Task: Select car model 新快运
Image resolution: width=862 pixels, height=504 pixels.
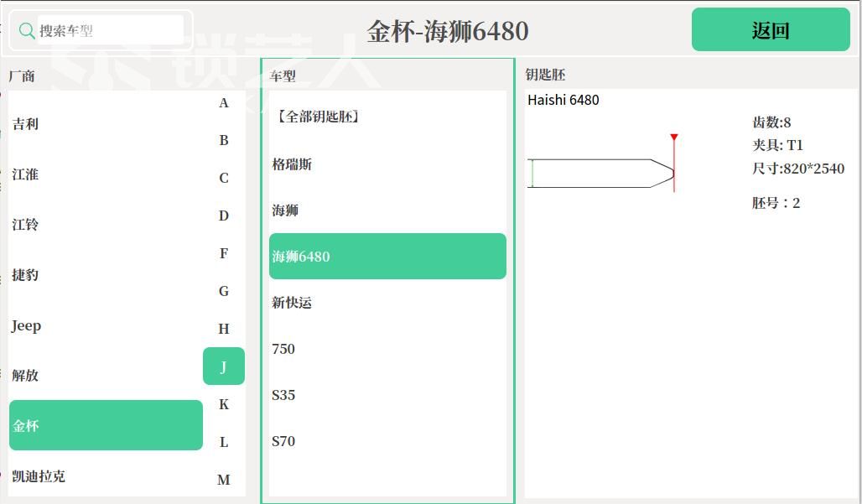Action: 387,302
